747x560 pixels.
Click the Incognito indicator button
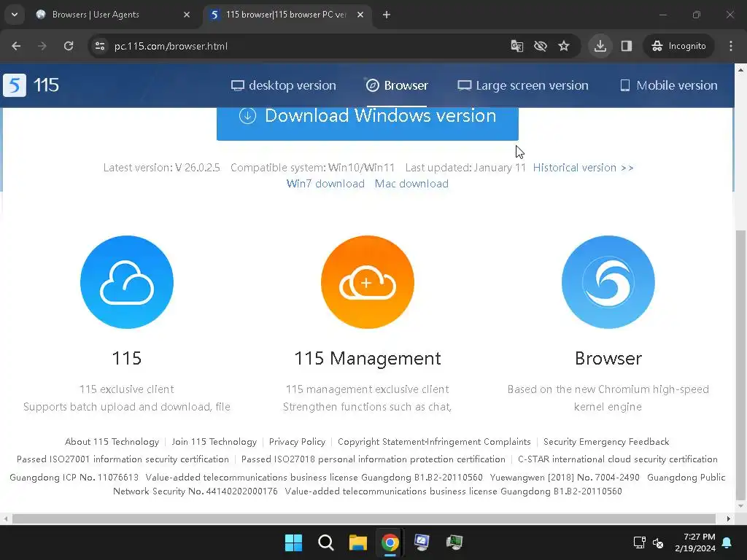point(678,46)
